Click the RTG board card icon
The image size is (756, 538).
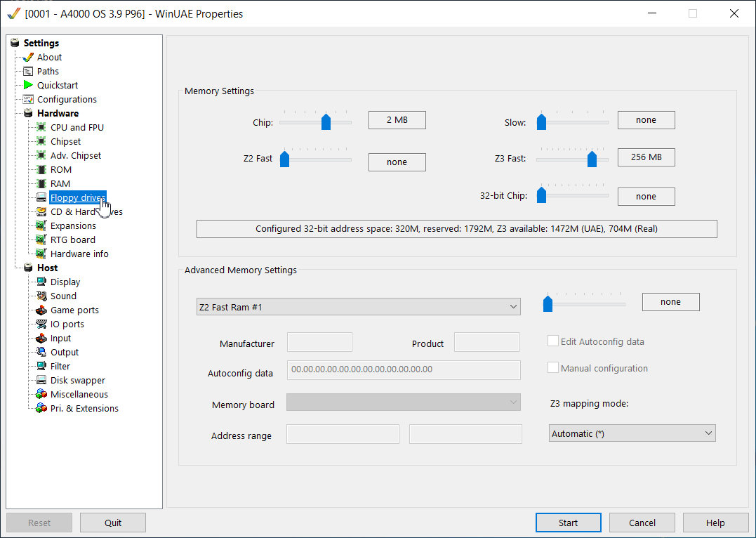coord(41,240)
